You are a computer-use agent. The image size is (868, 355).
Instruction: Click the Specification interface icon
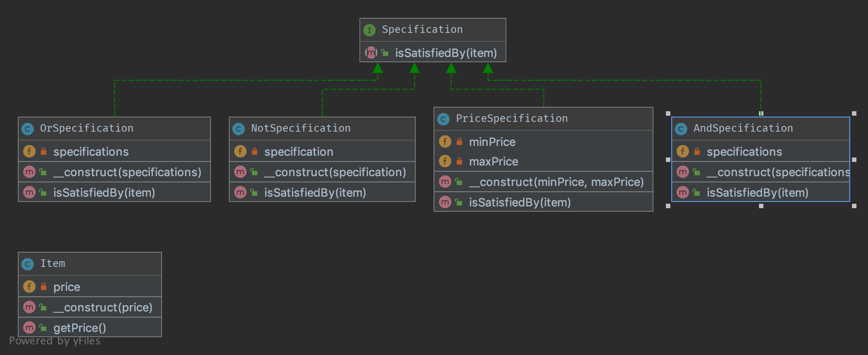point(369,30)
